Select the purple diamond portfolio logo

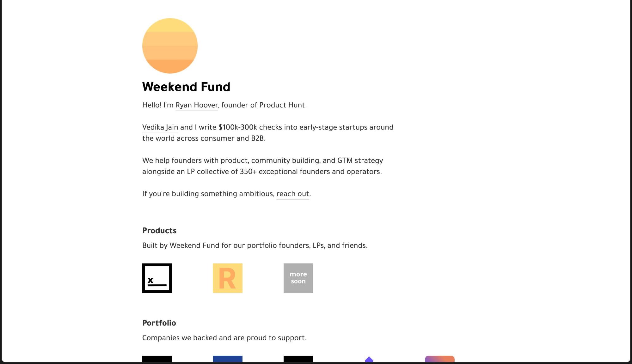[x=369, y=360]
